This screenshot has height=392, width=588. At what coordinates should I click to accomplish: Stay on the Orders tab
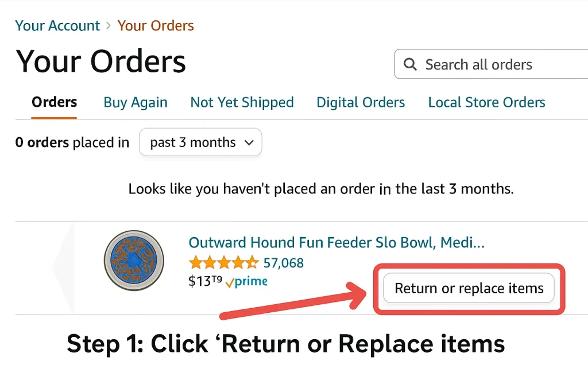54,102
